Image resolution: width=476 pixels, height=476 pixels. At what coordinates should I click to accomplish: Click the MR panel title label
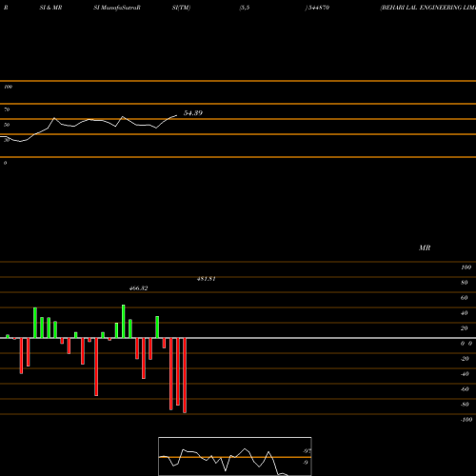[425, 248]
